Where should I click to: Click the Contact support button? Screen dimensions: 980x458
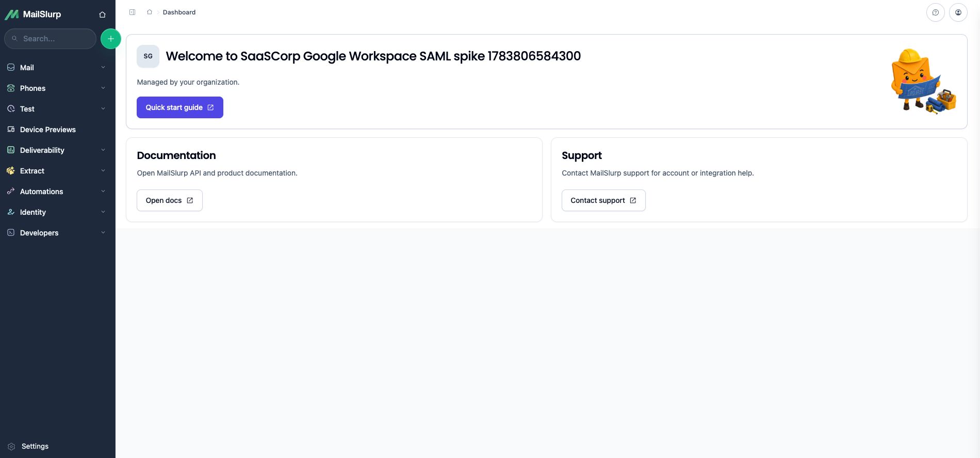tap(603, 200)
